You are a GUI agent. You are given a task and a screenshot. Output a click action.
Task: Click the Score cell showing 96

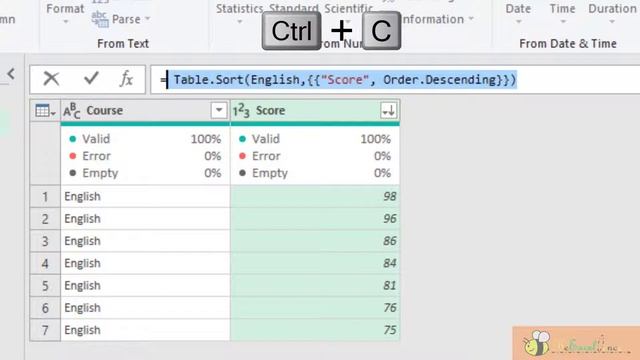coord(315,219)
